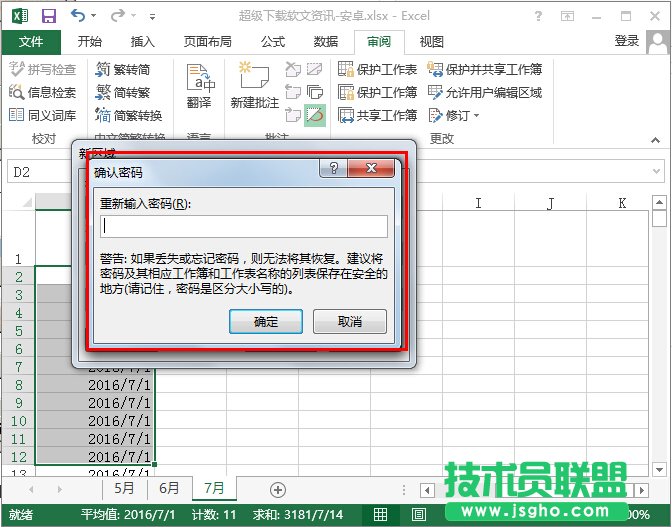
Task: Switch to the 视图 (View) ribbon tab
Action: (431, 41)
